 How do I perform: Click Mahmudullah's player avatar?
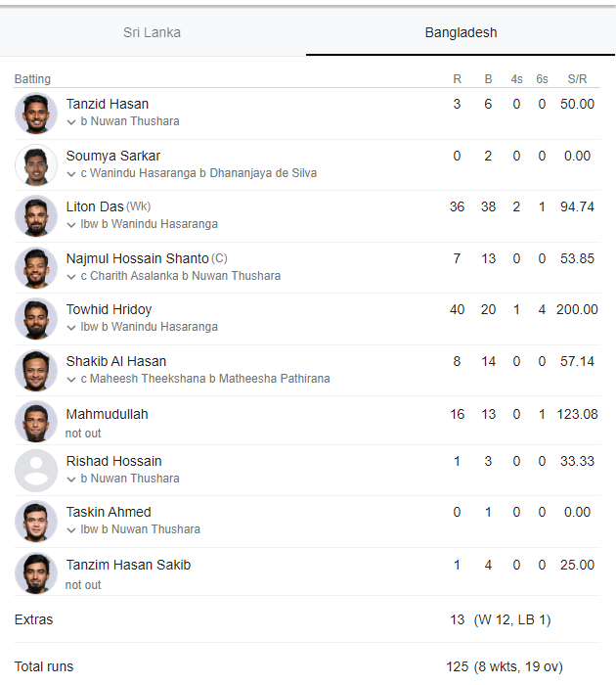click(x=36, y=422)
